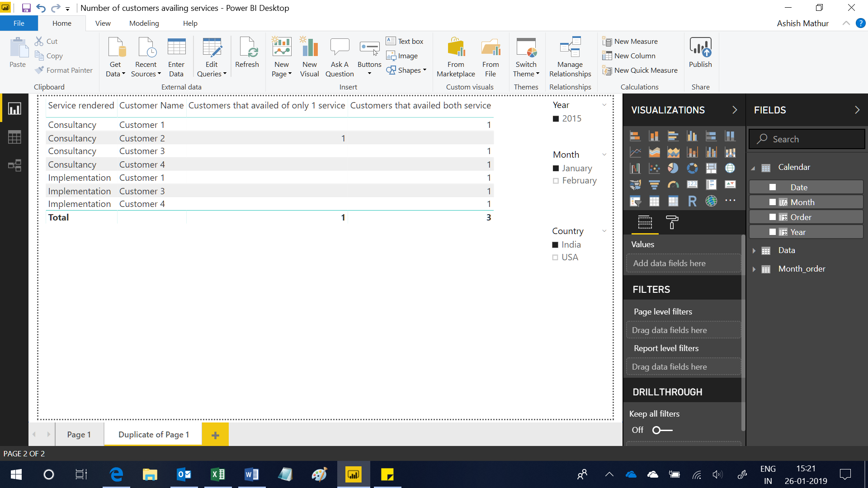Check the Date field checkbox
This screenshot has height=488, width=868.
point(773,187)
